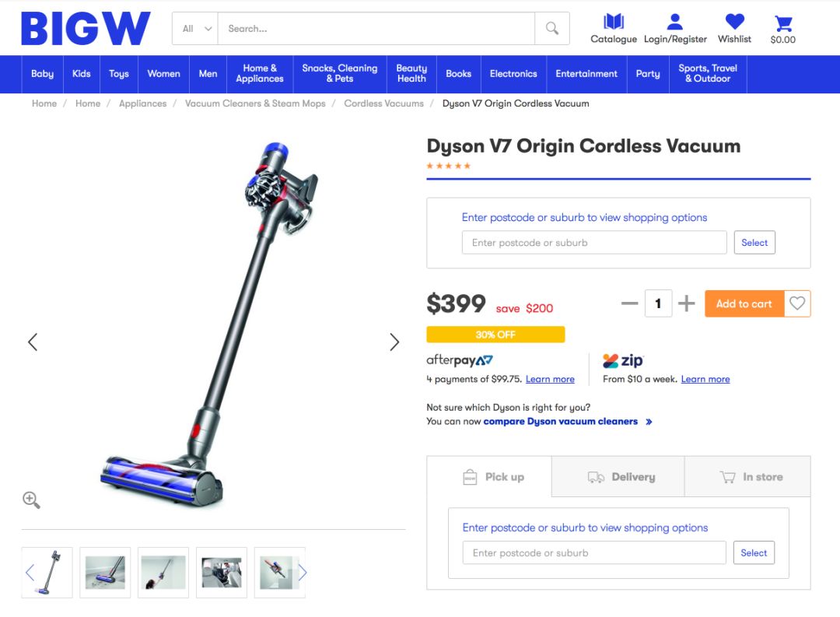Open the All category search dropdown
This screenshot has height=617, width=840.
click(195, 29)
